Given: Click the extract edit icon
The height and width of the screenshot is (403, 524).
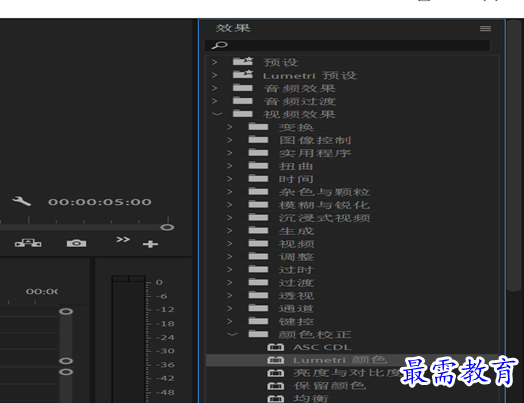Looking at the screenshot, I should point(28,243).
